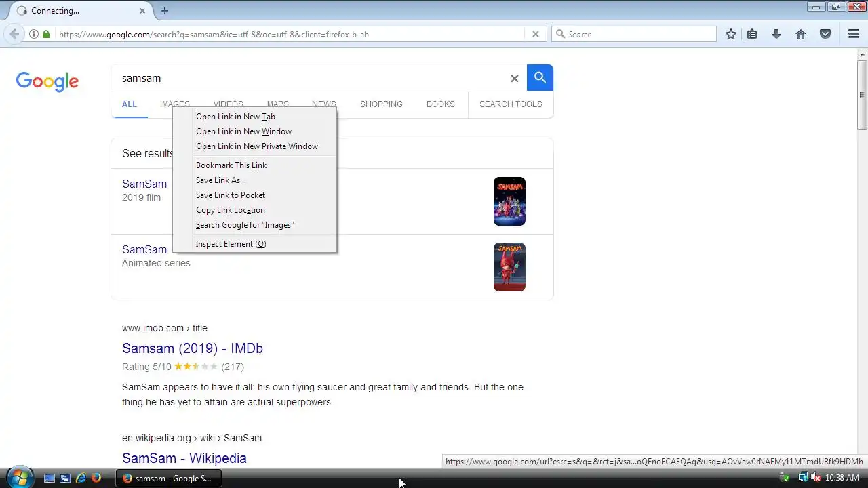The height and width of the screenshot is (488, 868).
Task: Switch to the ALL results tab
Action: (x=130, y=104)
